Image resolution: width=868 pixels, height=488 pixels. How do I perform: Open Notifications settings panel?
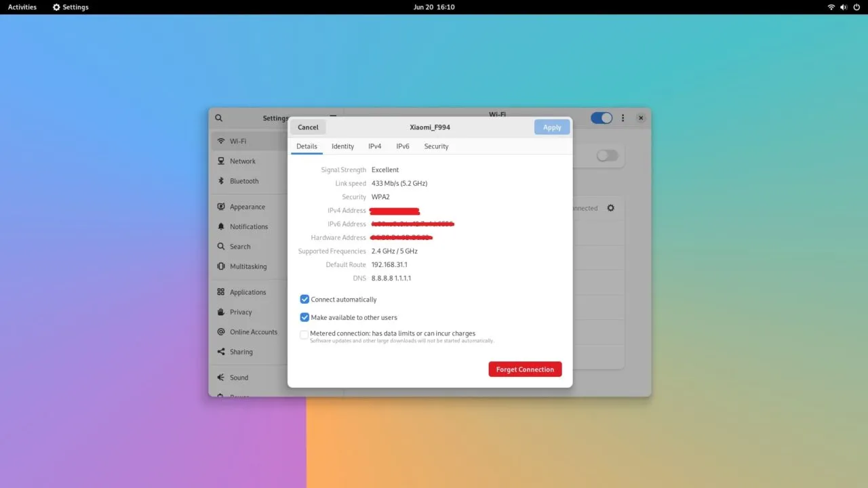click(x=248, y=226)
